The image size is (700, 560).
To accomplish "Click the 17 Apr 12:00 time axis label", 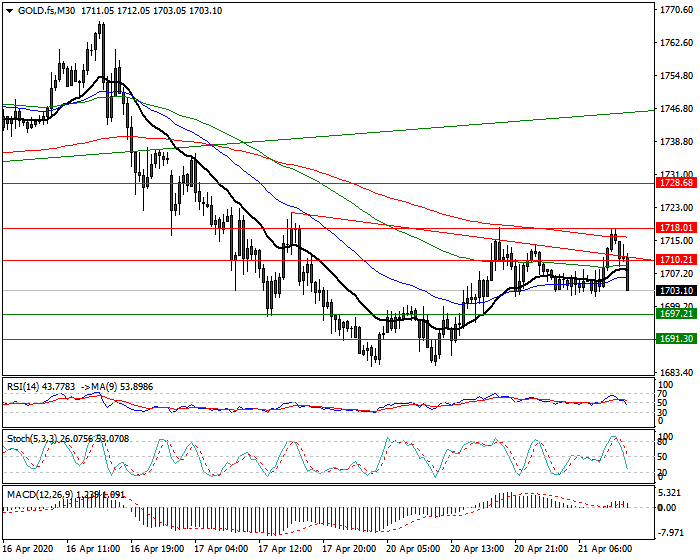I will [285, 549].
